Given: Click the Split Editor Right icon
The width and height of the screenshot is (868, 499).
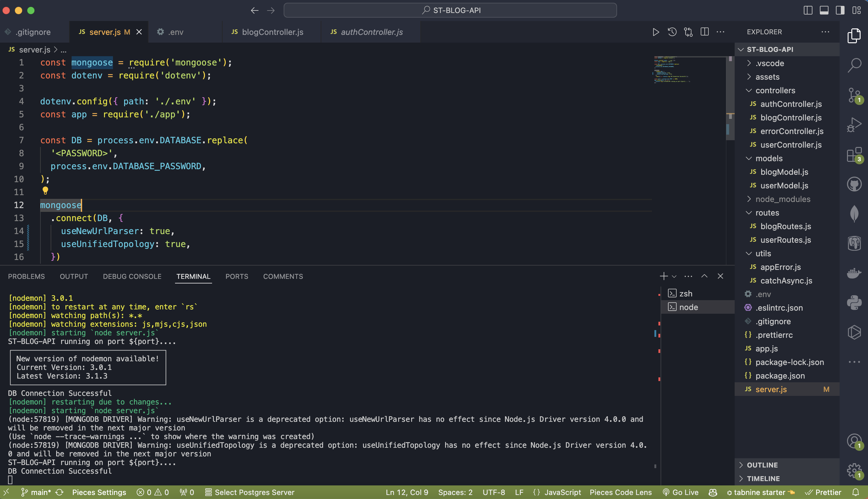Looking at the screenshot, I should click(705, 32).
